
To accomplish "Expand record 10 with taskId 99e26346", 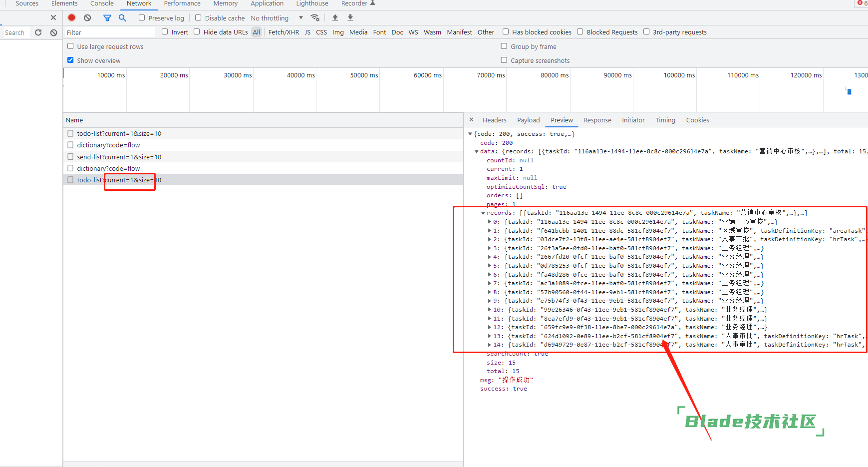I will tap(490, 310).
